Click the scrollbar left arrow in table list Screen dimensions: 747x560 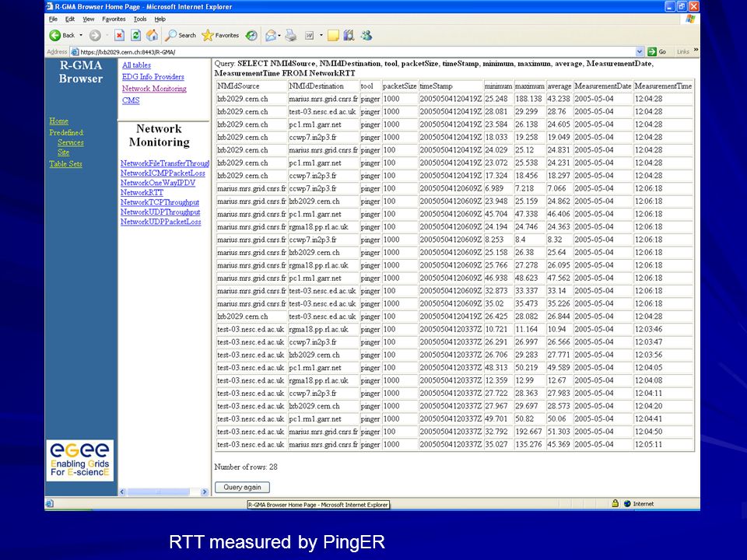click(122, 492)
